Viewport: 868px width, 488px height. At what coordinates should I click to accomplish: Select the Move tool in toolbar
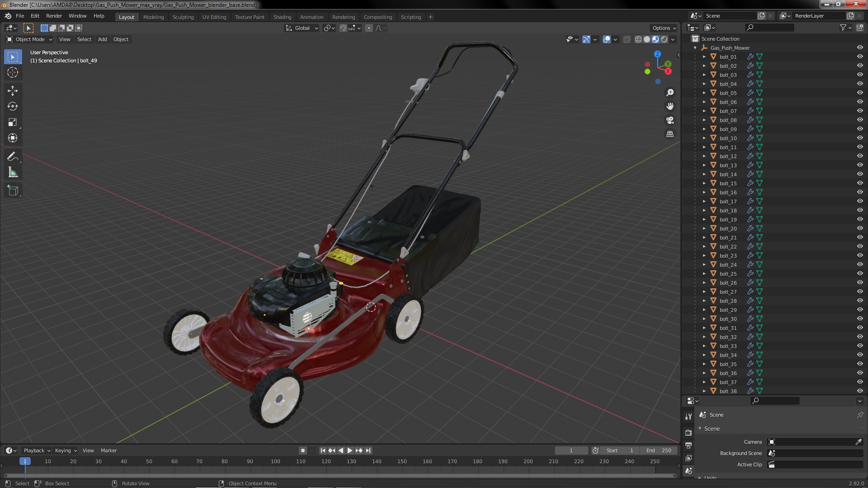click(13, 89)
